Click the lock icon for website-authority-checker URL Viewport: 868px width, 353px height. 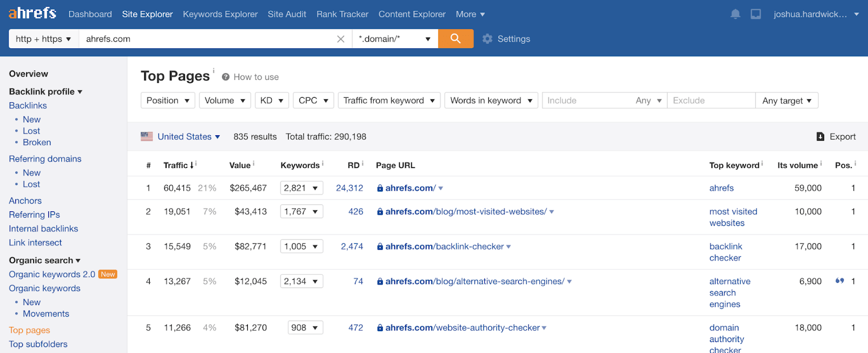pyautogui.click(x=380, y=328)
